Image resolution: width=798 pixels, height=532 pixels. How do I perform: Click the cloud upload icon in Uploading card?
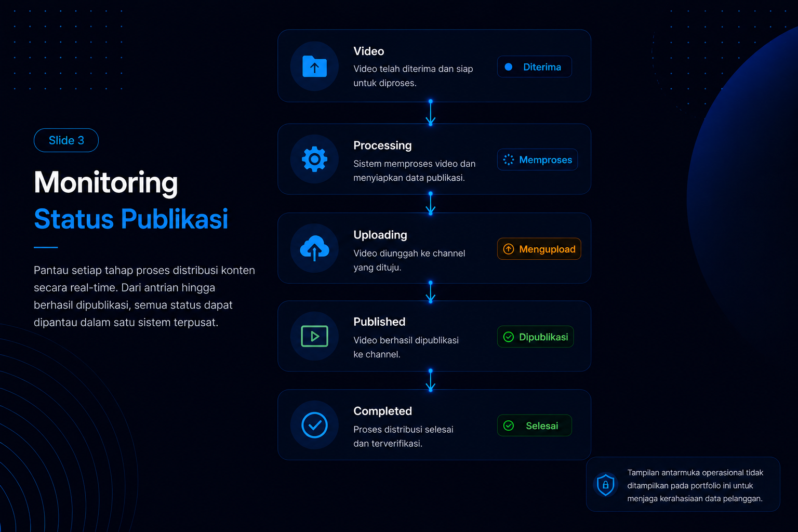point(314,248)
